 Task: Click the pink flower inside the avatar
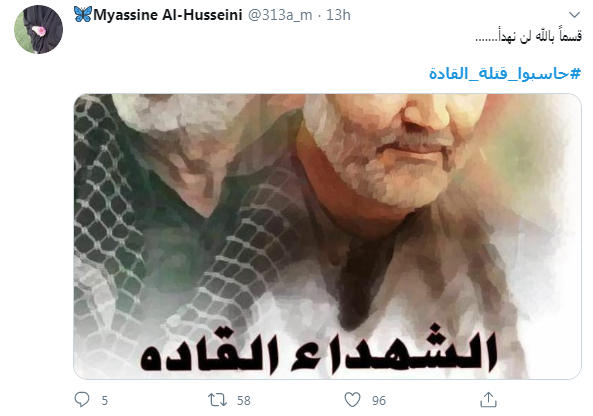point(39,31)
